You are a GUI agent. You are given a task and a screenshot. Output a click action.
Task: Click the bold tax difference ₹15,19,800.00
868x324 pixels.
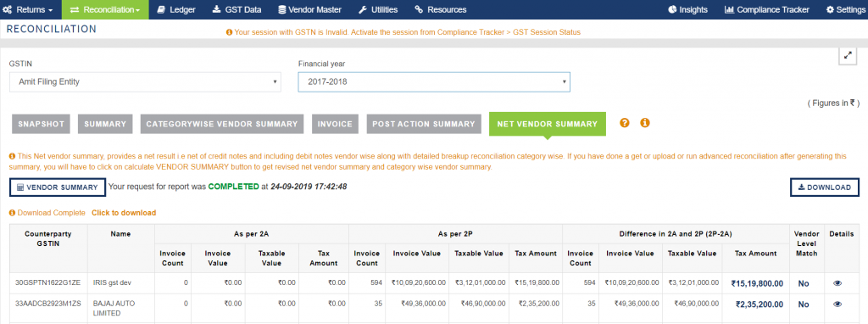[x=757, y=283]
